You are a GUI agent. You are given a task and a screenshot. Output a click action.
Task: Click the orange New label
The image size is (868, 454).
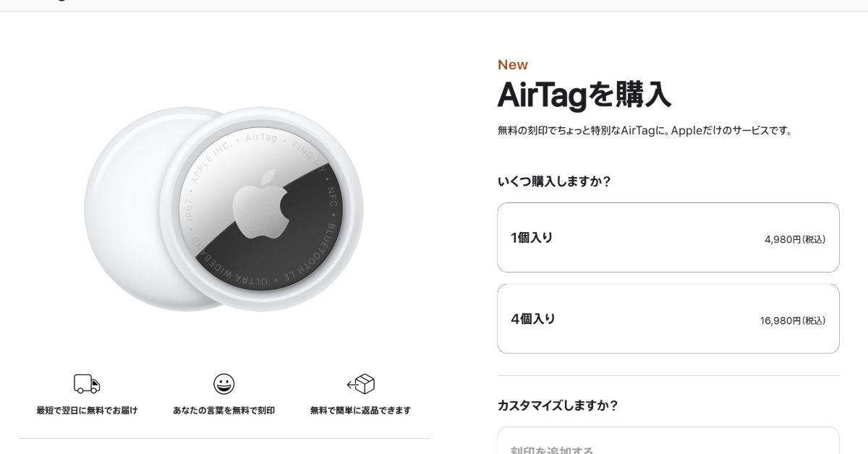[513, 65]
